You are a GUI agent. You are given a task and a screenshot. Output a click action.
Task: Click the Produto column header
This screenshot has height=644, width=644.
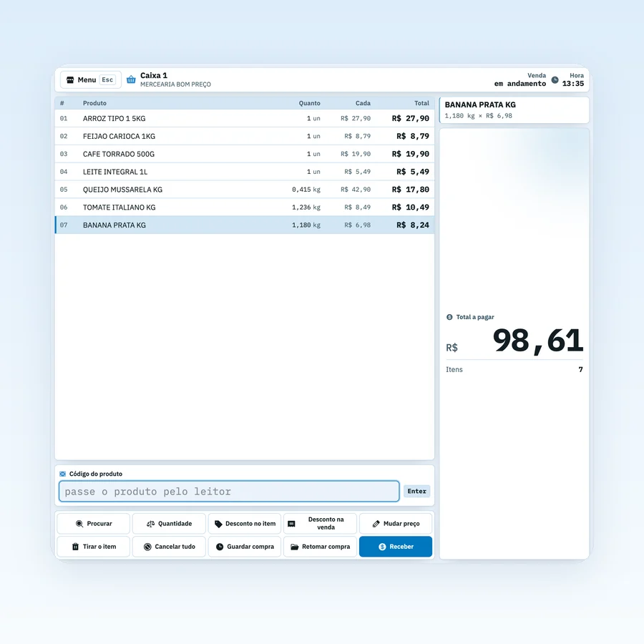coord(94,103)
